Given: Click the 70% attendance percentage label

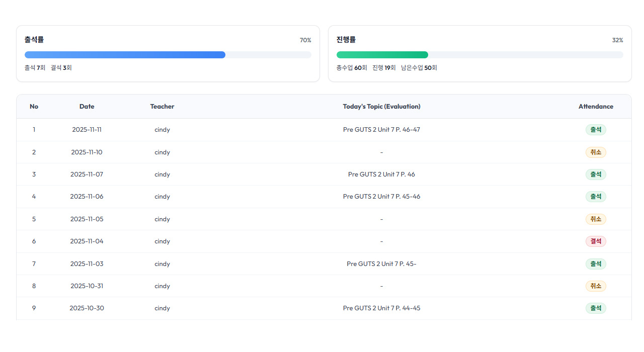Looking at the screenshot, I should pyautogui.click(x=305, y=40).
